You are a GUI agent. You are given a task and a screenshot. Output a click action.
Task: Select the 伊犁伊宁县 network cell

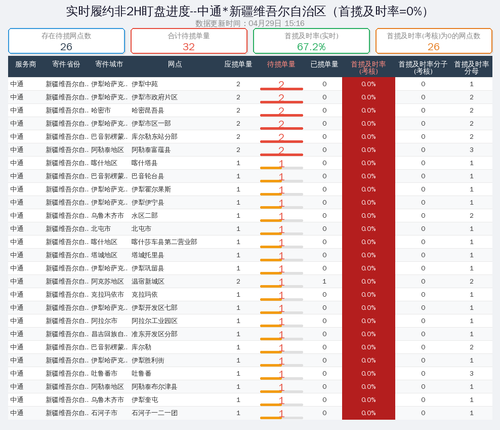(x=148, y=203)
